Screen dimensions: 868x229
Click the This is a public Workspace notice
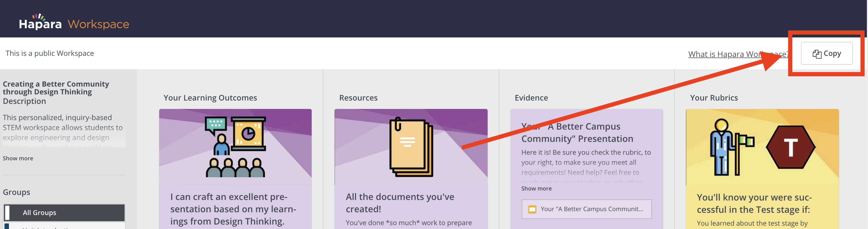49,53
